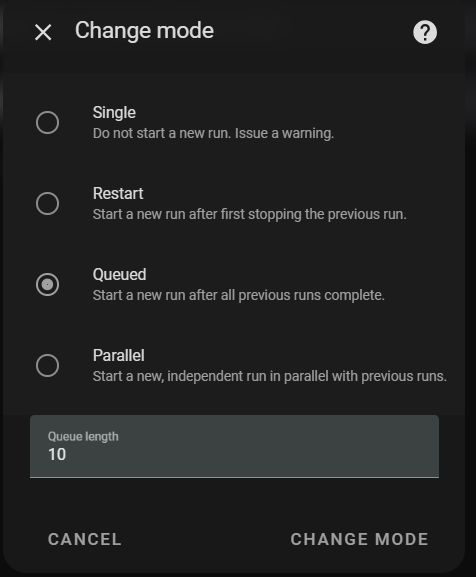Click the Queued option label
476x577 pixels.
(119, 275)
